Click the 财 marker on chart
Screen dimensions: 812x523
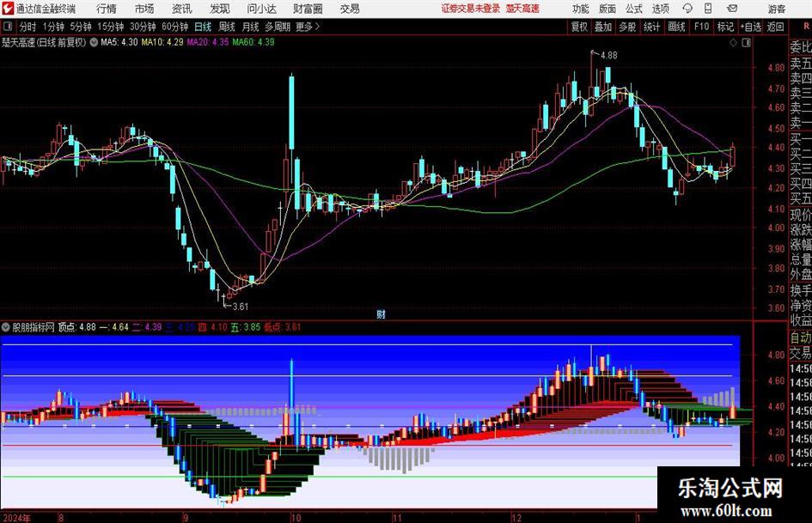[381, 313]
